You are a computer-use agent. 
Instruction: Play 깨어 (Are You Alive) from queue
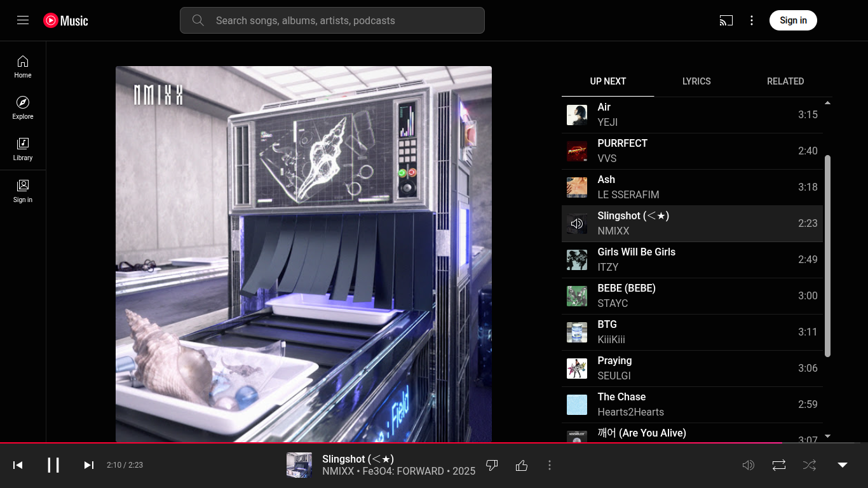pos(692,433)
